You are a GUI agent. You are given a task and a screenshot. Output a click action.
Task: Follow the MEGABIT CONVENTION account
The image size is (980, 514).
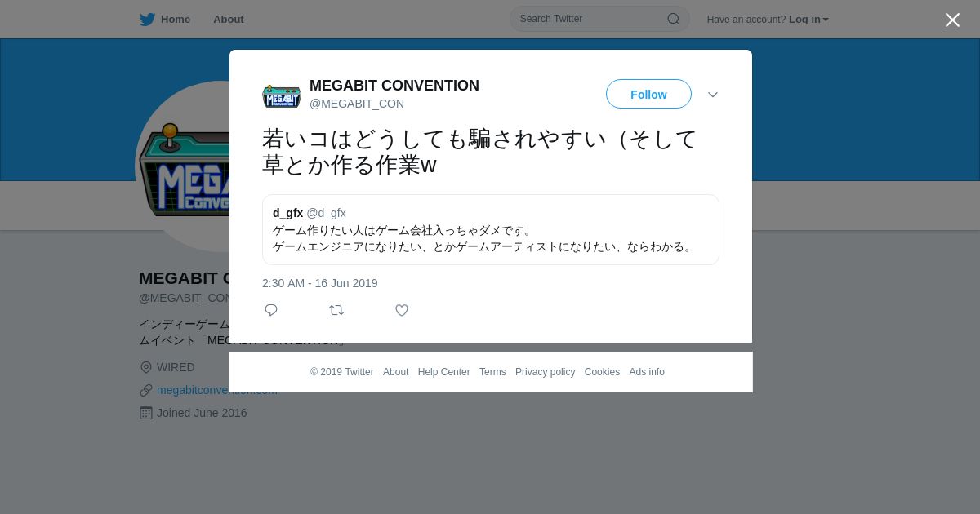[648, 95]
